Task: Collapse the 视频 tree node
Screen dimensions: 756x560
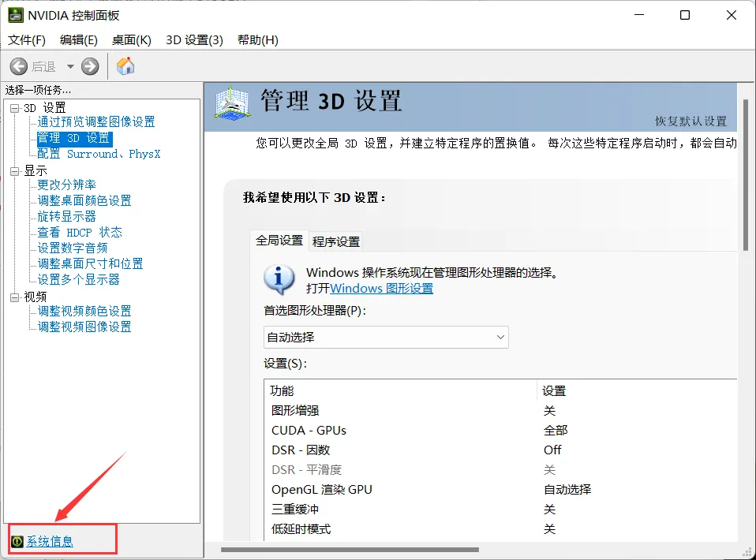Action: (x=15, y=297)
